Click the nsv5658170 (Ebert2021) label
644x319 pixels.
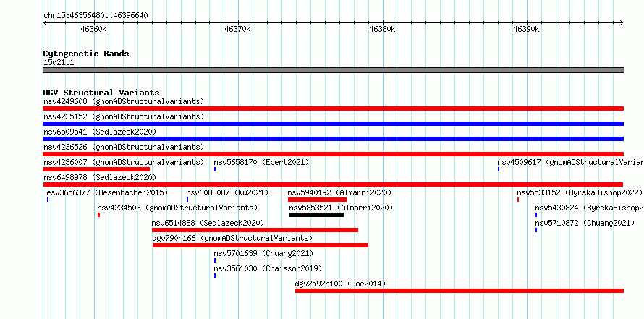[261, 162]
